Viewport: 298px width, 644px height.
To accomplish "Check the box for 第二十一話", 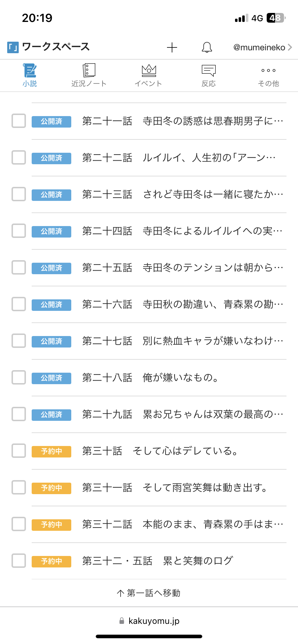I will [19, 121].
